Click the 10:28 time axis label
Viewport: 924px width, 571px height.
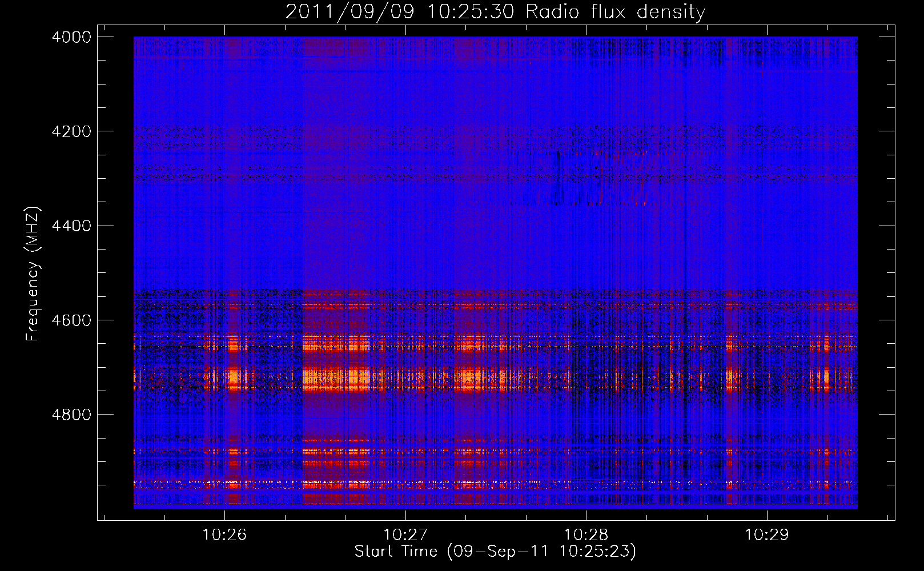point(586,534)
